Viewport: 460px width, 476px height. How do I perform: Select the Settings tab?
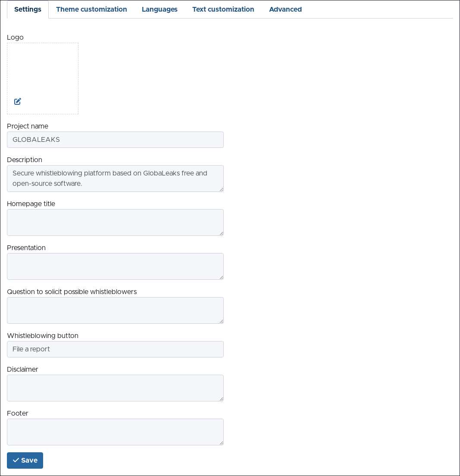[28, 9]
